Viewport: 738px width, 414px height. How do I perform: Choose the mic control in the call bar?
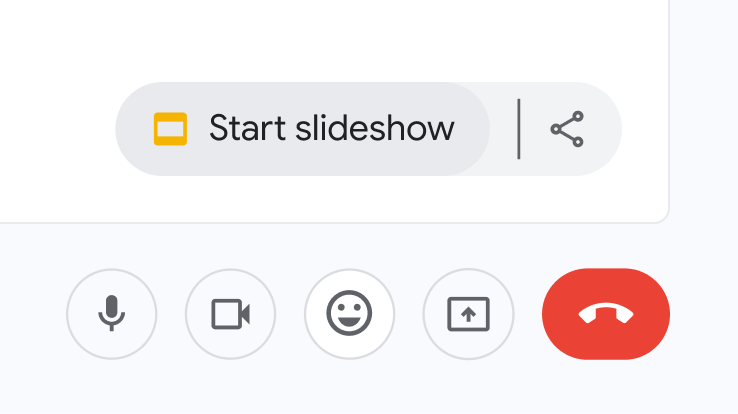pyautogui.click(x=111, y=314)
